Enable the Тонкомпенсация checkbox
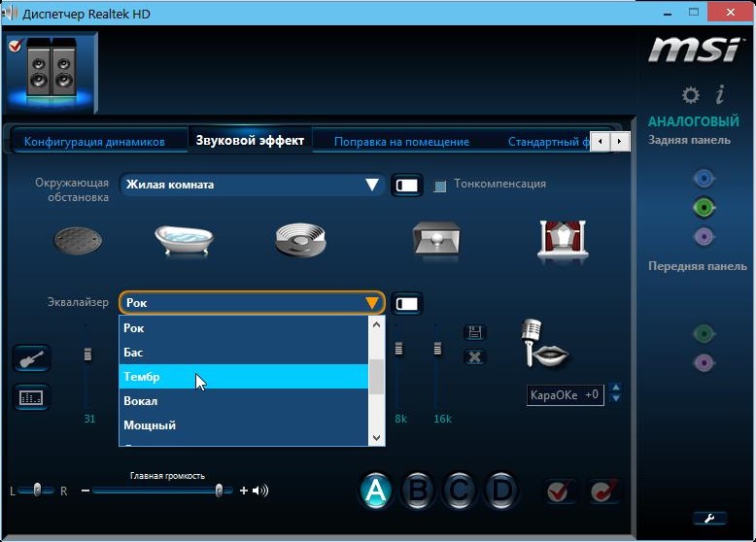This screenshot has height=542, width=756. pyautogui.click(x=440, y=186)
